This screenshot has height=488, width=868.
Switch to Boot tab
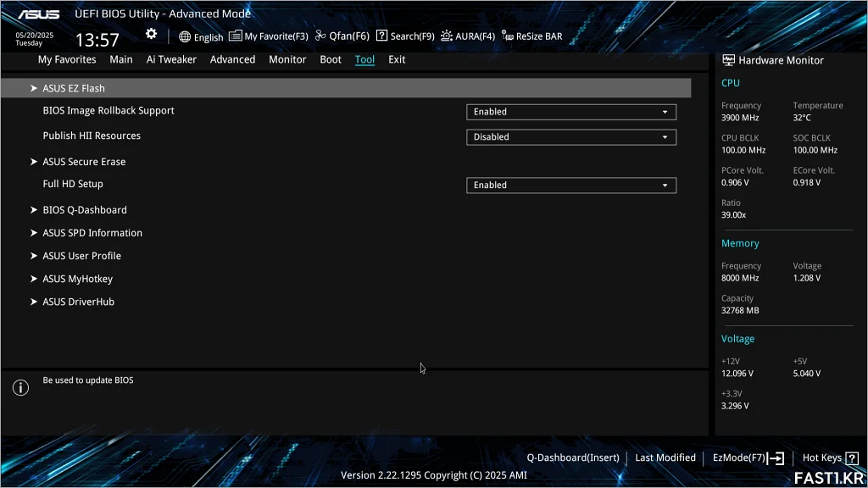[x=331, y=59]
